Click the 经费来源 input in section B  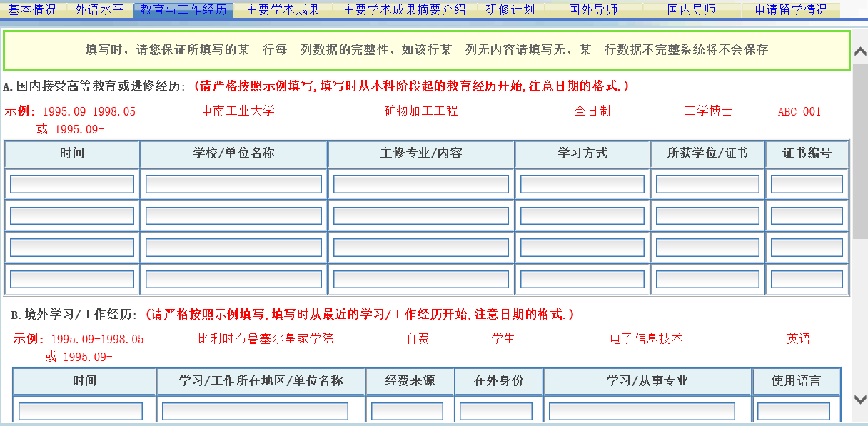[x=409, y=410]
